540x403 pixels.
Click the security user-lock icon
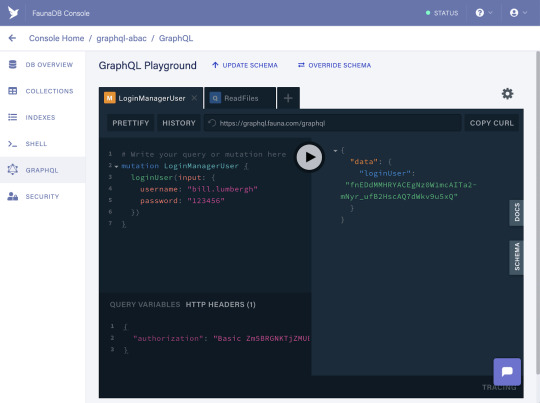click(12, 196)
